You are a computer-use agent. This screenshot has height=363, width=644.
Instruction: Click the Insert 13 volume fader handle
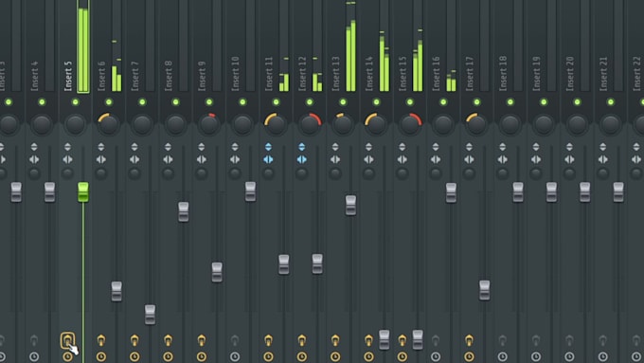350,205
